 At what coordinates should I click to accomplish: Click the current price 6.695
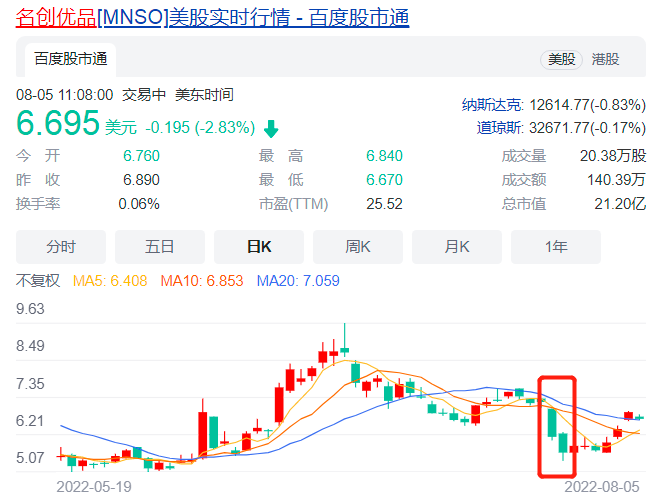[58, 123]
